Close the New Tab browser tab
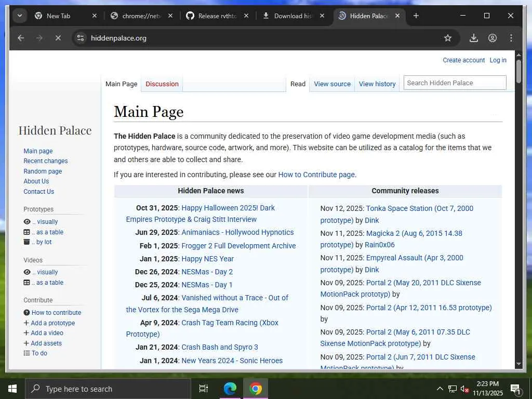Image resolution: width=532 pixels, height=399 pixels. click(95, 16)
